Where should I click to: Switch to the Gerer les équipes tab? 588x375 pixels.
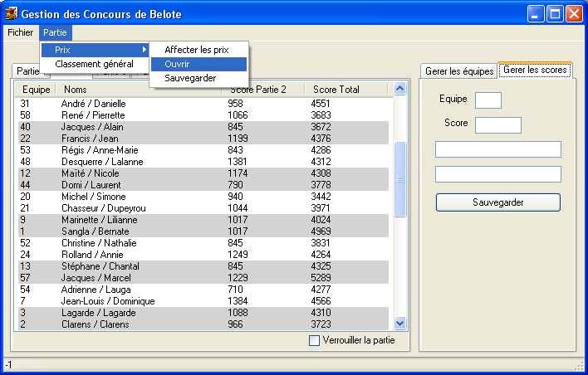(459, 71)
